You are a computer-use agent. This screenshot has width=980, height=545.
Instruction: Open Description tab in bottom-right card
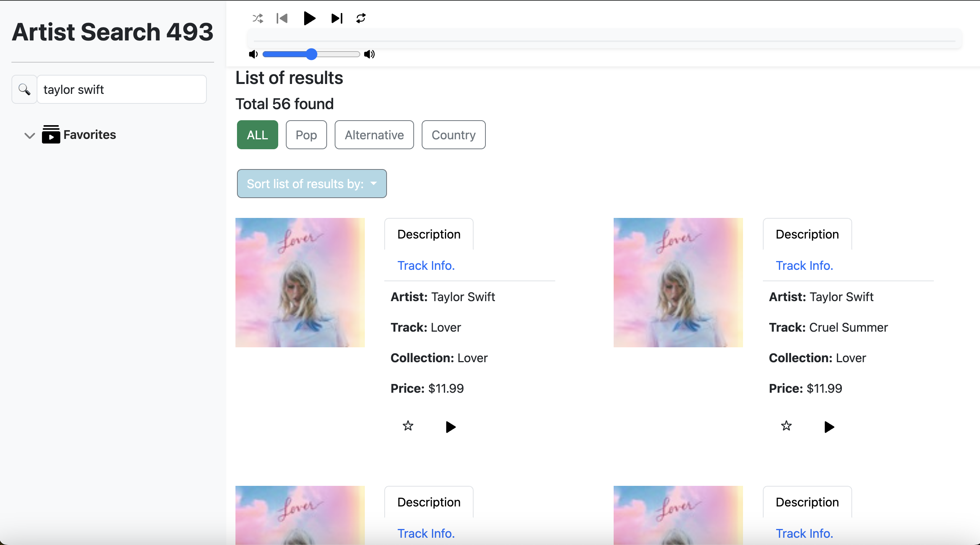(807, 502)
